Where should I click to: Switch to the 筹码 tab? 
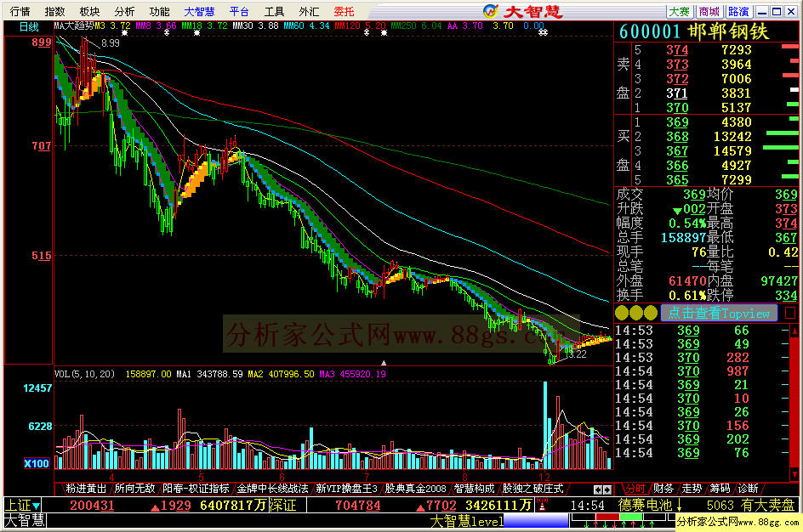point(720,489)
